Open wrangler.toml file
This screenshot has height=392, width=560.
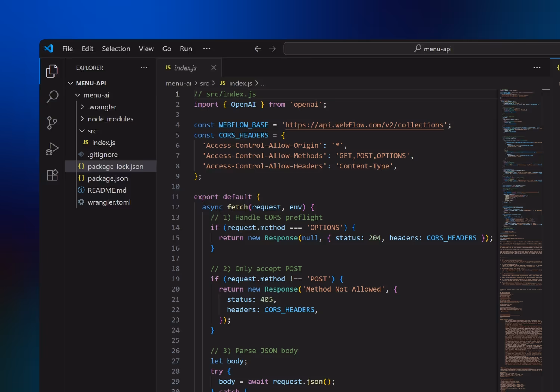click(x=109, y=202)
